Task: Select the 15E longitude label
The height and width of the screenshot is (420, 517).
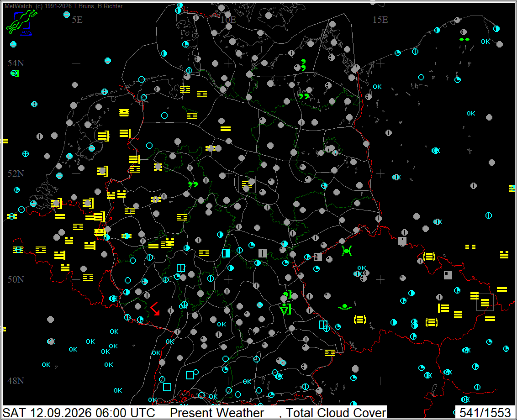Action: [x=380, y=20]
